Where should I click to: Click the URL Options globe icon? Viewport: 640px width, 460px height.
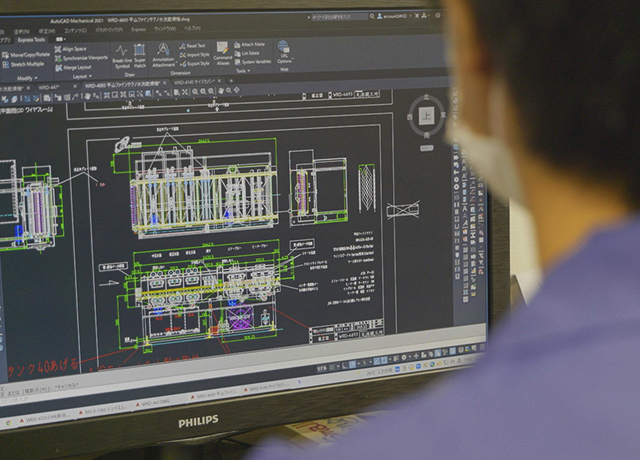click(x=284, y=51)
